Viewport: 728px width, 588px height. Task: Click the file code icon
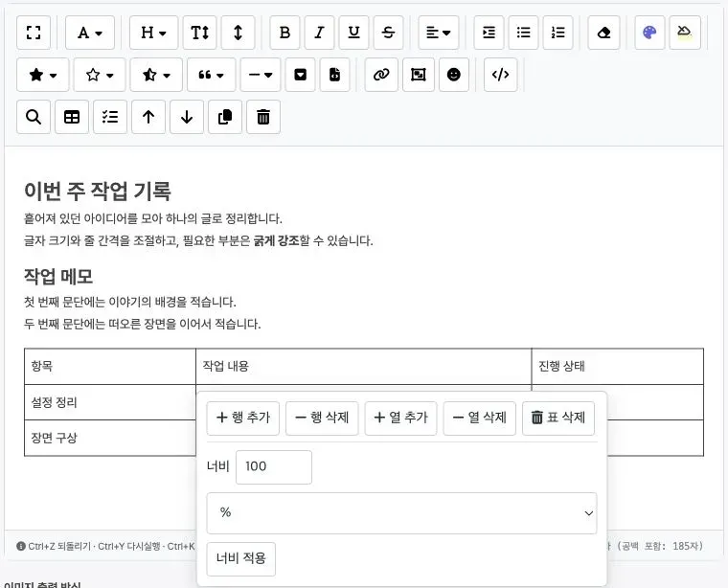click(334, 75)
